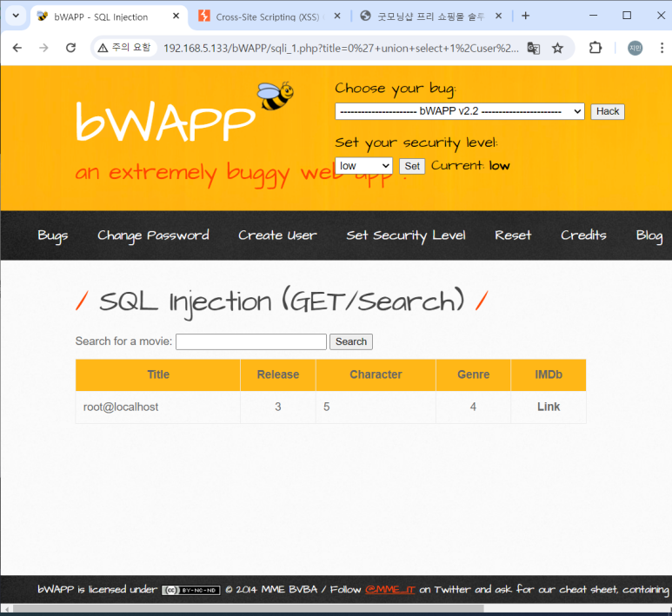Click the Set security level button

[x=412, y=166]
